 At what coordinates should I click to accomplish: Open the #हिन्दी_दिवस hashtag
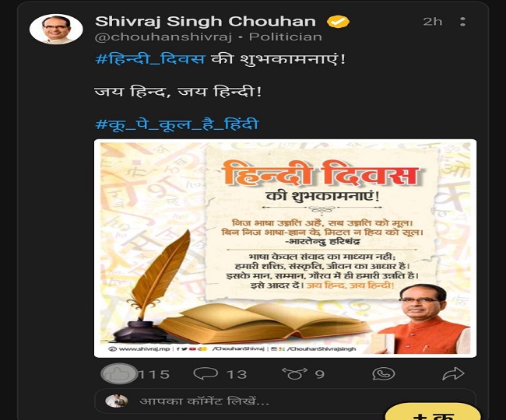coord(150,59)
